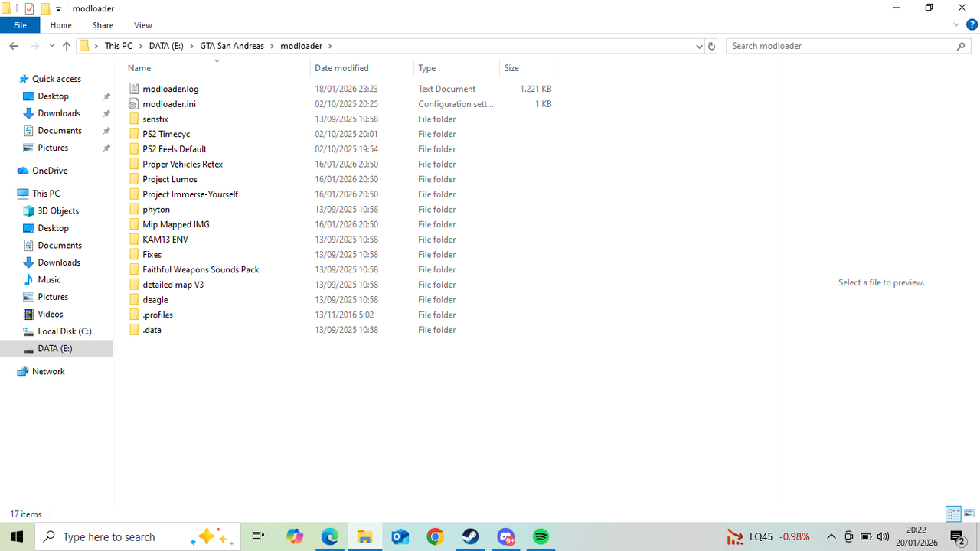Click the LQ45 stock widget on the taskbar
980x551 pixels.
768,536
